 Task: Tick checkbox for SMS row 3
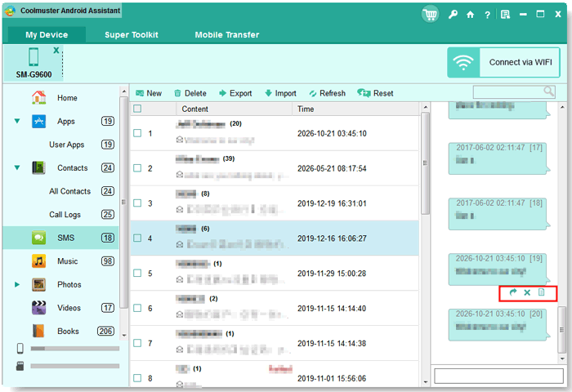[137, 203]
